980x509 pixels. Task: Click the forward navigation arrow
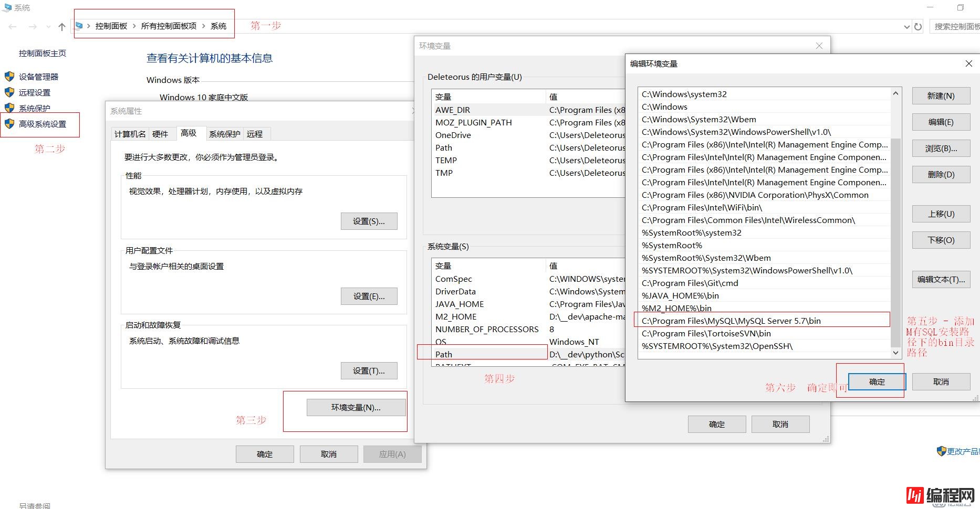coord(32,26)
